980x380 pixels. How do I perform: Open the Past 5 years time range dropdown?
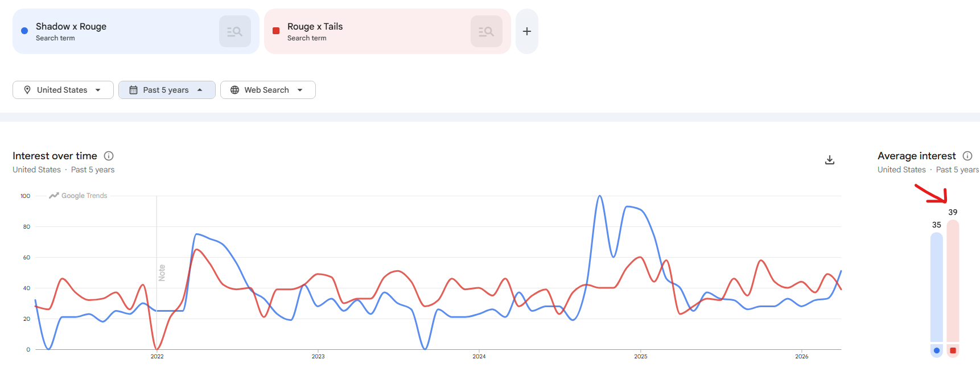[200, 90]
